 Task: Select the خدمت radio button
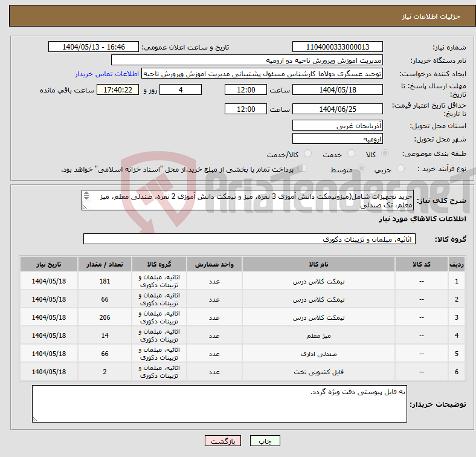tap(351, 154)
